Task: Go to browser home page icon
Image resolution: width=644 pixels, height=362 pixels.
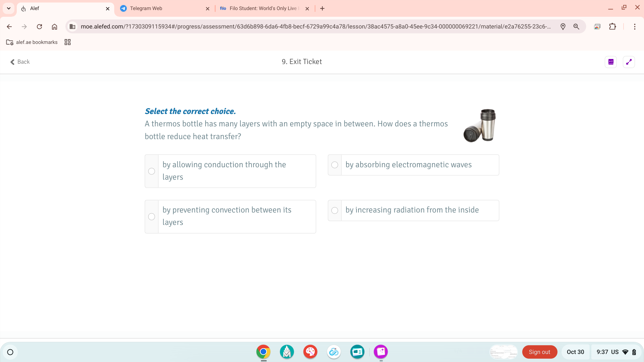Action: 54,26
